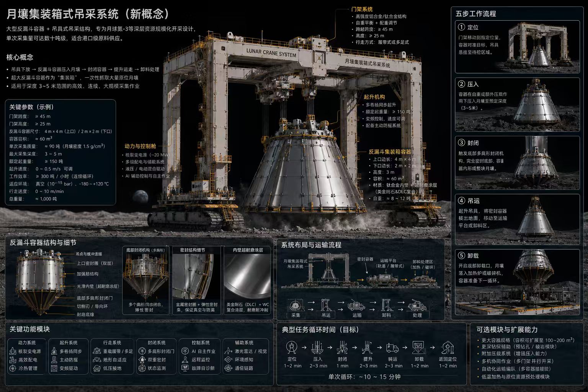Click the 关键功能模块 heading
588x392 pixels.
click(x=29, y=329)
